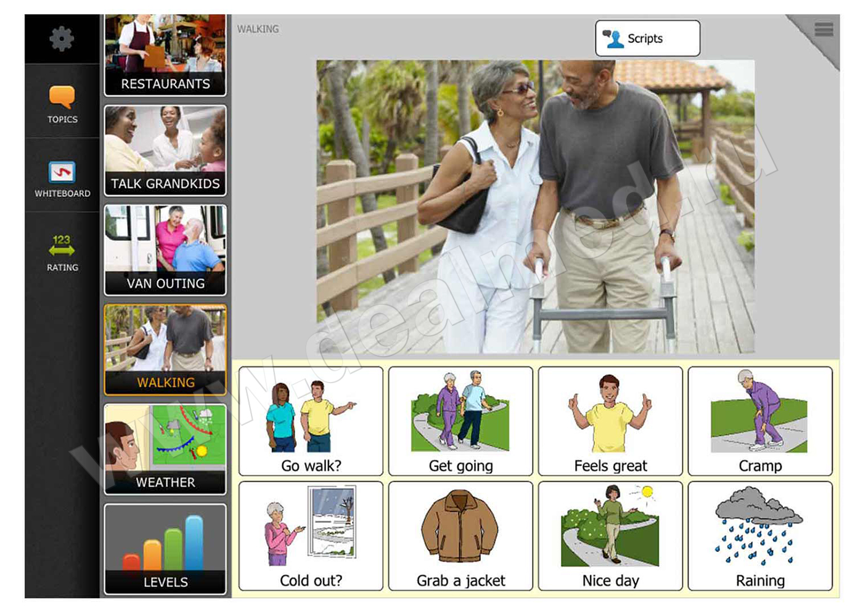Open the Whiteboard tool
Image resolution: width=863 pixels, height=616 pixels.
tap(62, 179)
